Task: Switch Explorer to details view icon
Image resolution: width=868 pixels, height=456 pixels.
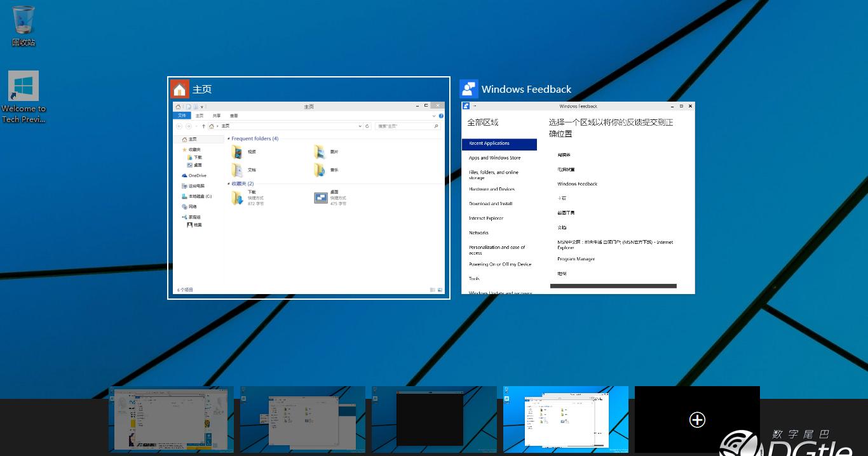Action: point(433,290)
